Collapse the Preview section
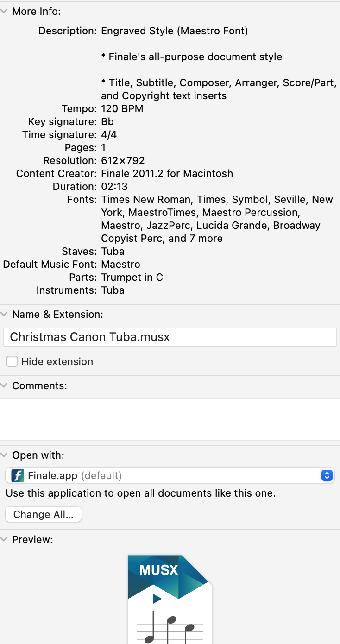Image resolution: width=340 pixels, height=644 pixels. coord(4,540)
